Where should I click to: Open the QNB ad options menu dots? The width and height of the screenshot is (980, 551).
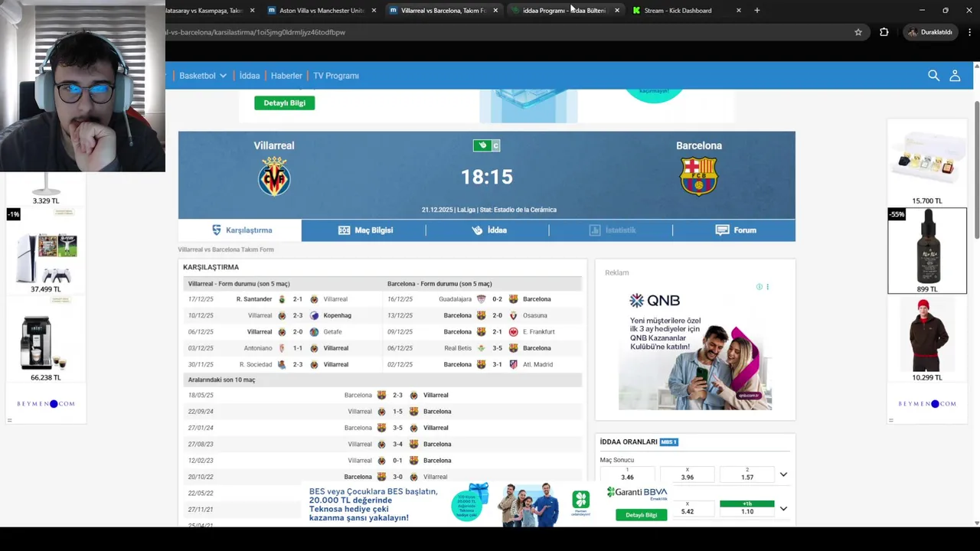[x=768, y=287]
